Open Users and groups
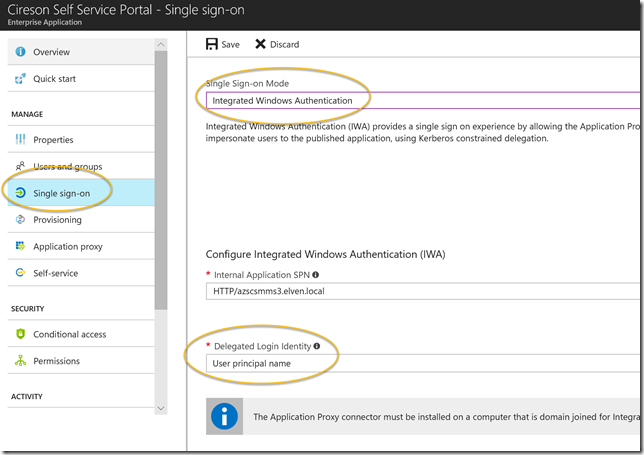Image resolution: width=644 pixels, height=455 pixels. 81,166
